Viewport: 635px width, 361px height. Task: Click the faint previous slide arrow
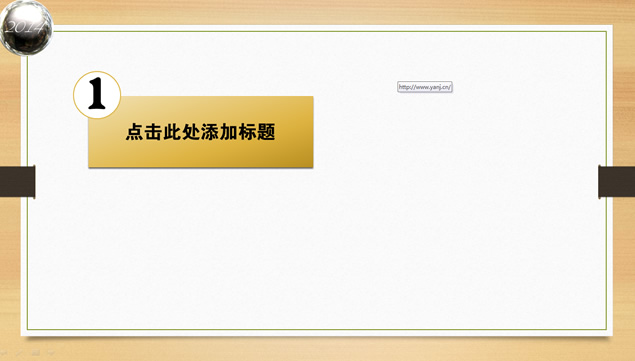click(x=4, y=353)
